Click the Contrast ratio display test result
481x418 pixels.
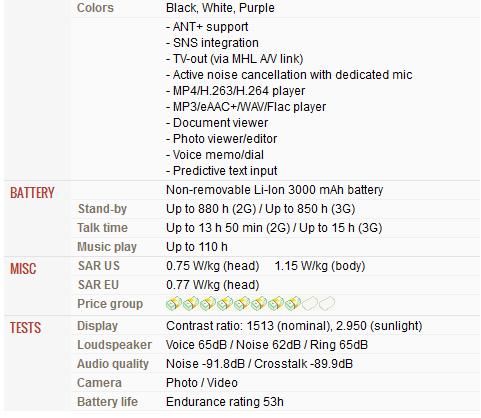[x=294, y=326]
